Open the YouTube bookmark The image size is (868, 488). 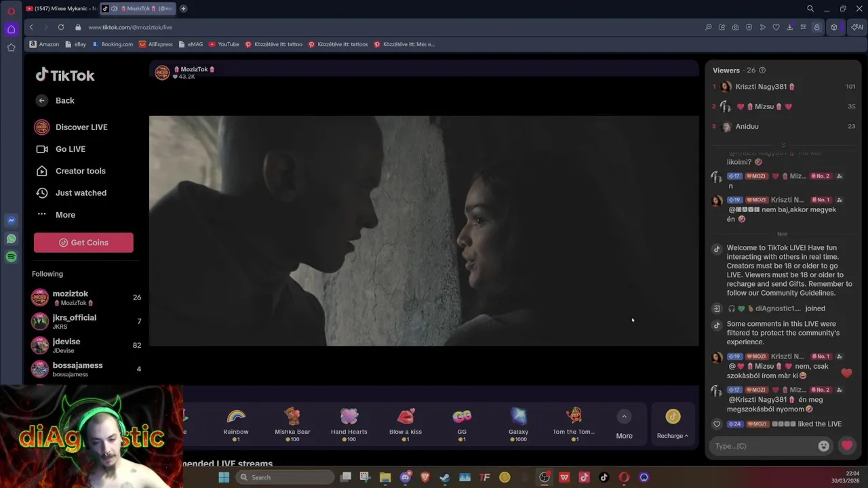coord(224,44)
